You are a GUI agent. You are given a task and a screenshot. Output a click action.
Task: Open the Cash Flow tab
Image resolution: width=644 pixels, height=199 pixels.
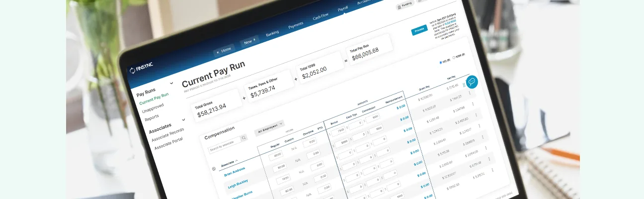pyautogui.click(x=321, y=17)
